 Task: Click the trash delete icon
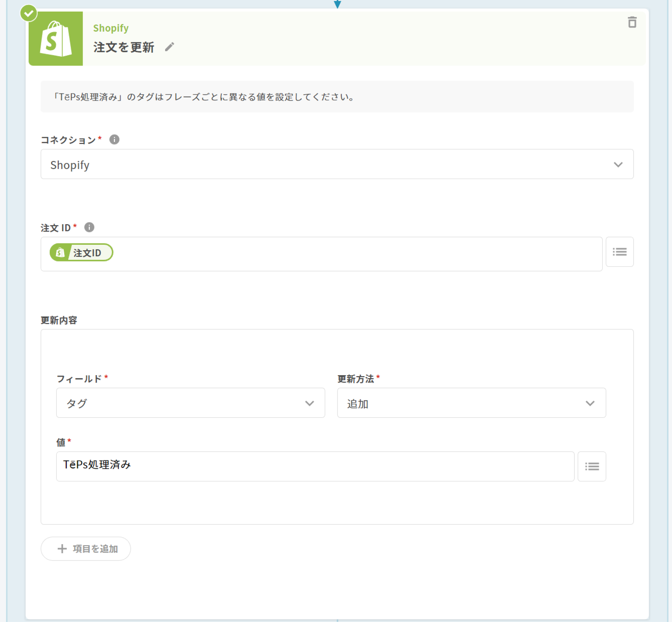pos(632,22)
